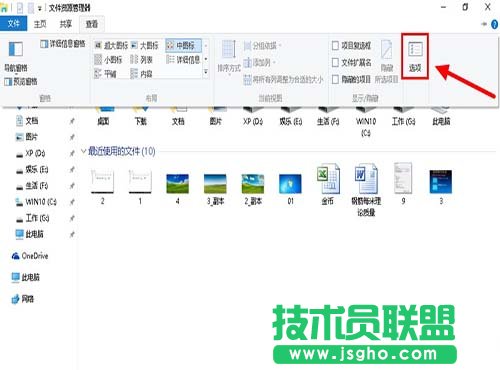The height and width of the screenshot is (370, 500).
Task: Click 将所有列调整为合适的大小 button
Action: point(283,79)
